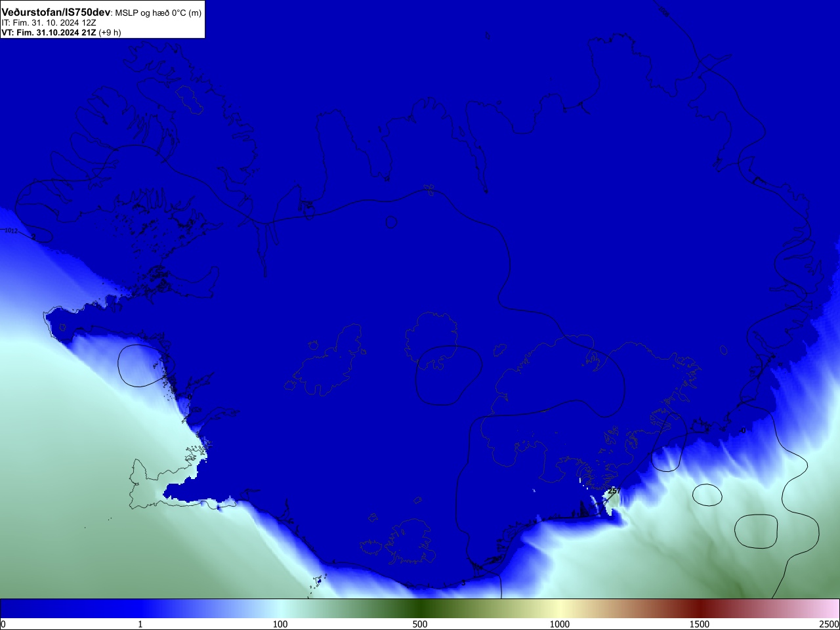Click the color bar label 2500
Screen dimensions: 840x630
829,624
